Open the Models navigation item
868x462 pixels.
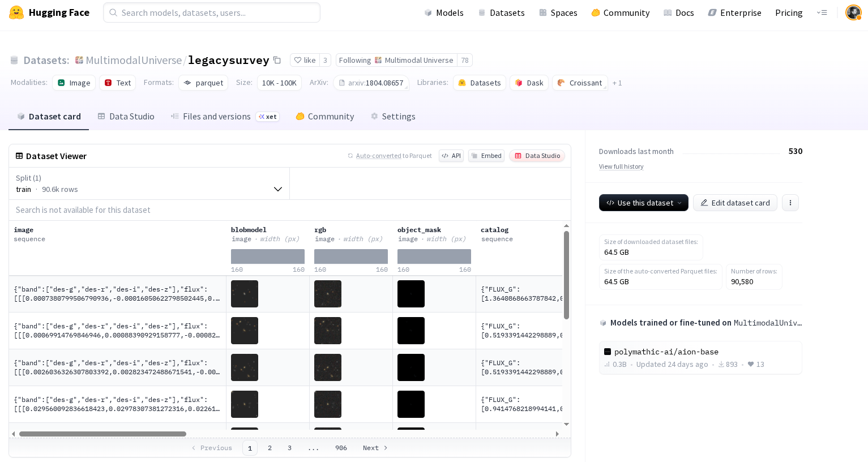[x=444, y=12]
